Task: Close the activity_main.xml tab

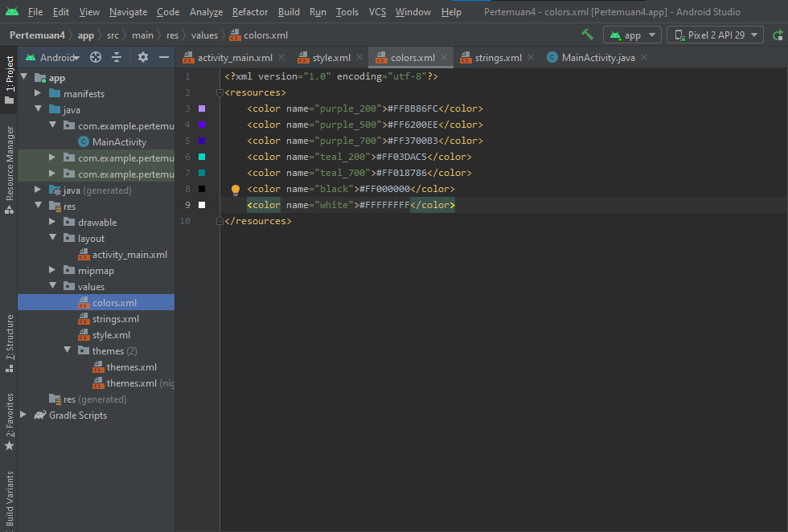Action: click(281, 57)
